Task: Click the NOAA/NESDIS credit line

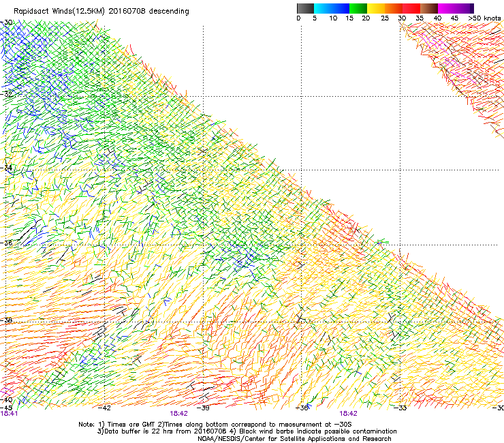Action: [294, 439]
